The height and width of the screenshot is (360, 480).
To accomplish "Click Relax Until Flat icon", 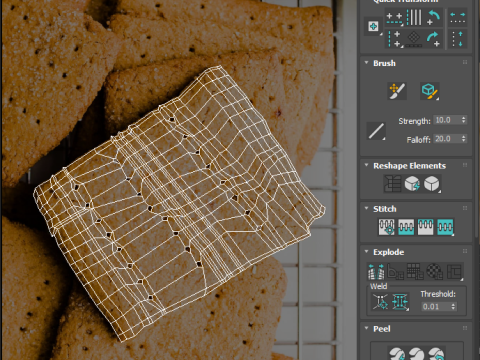I will 412,184.
